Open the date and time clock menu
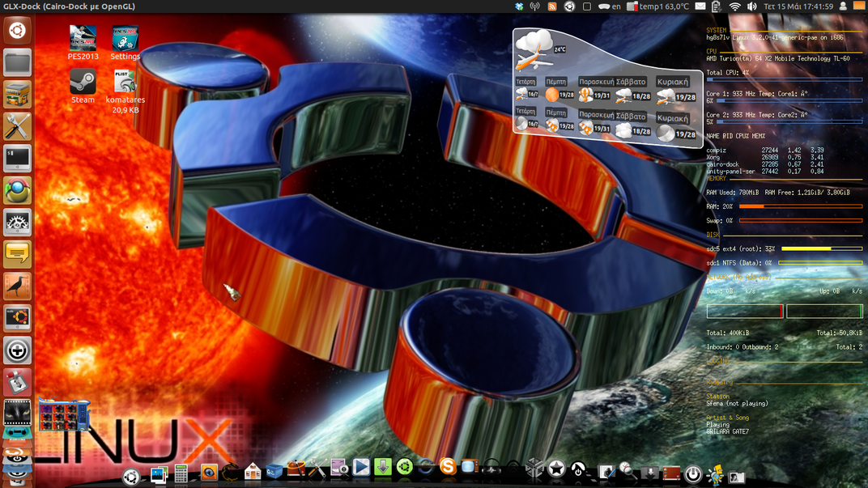 [x=798, y=6]
